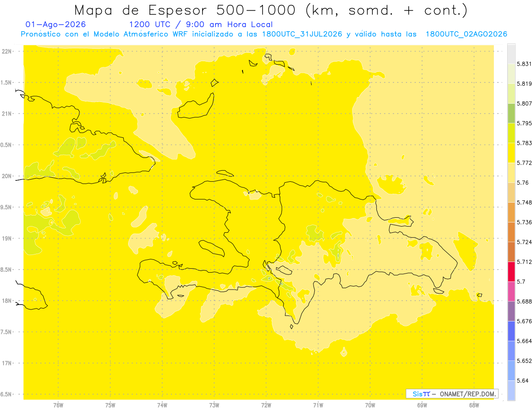Screen dimensions: 532x411
Task: Click the legend value '5.807'
Action: click(524, 103)
